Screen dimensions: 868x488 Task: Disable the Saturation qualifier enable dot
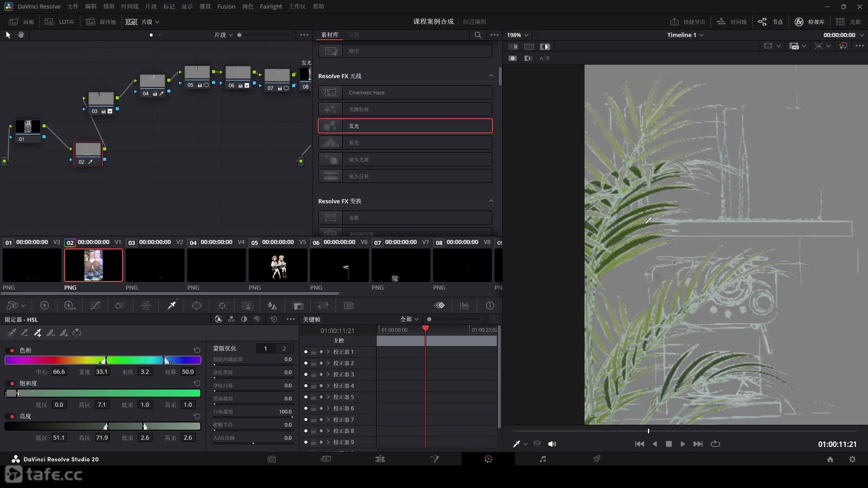(12, 384)
